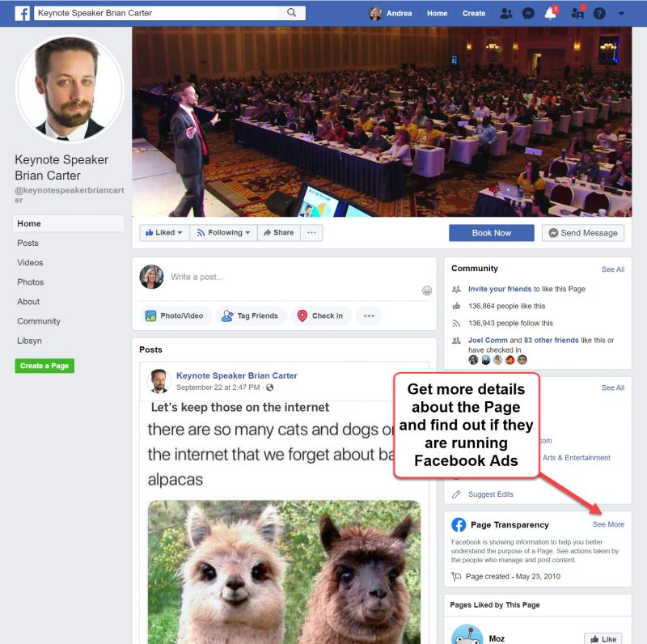The height and width of the screenshot is (644, 647).
Task: Open the Videos section from the sidebar
Action: click(x=30, y=262)
